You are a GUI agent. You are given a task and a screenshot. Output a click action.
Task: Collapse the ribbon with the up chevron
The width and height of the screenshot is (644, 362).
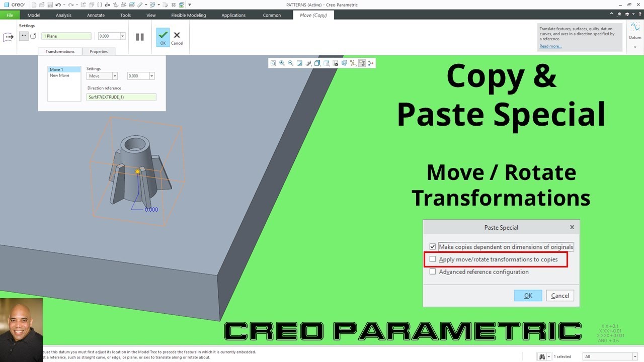pyautogui.click(x=611, y=15)
